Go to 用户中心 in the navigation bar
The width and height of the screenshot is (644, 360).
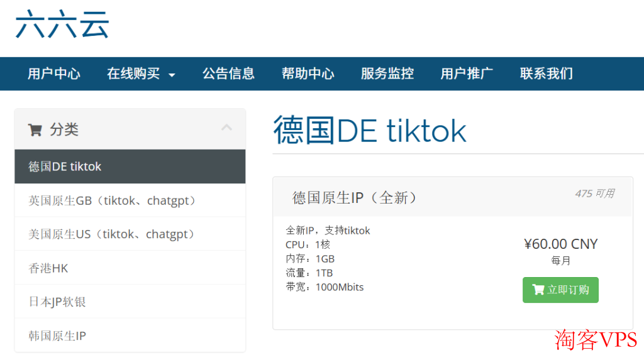(x=54, y=74)
